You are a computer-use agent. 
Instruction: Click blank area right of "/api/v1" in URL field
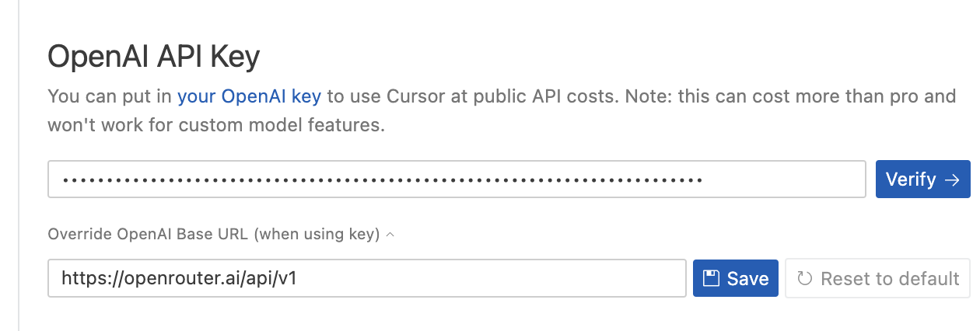[x=490, y=278]
